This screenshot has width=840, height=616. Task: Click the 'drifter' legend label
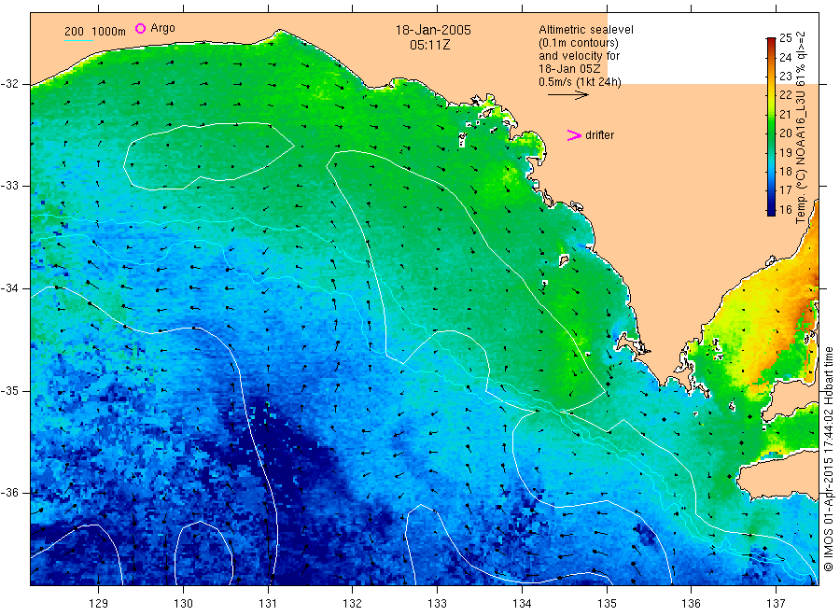coord(599,135)
